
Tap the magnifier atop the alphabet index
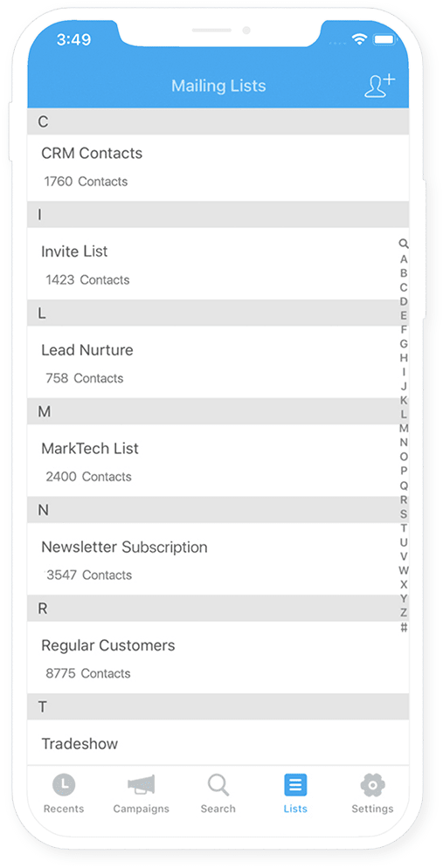tap(404, 244)
